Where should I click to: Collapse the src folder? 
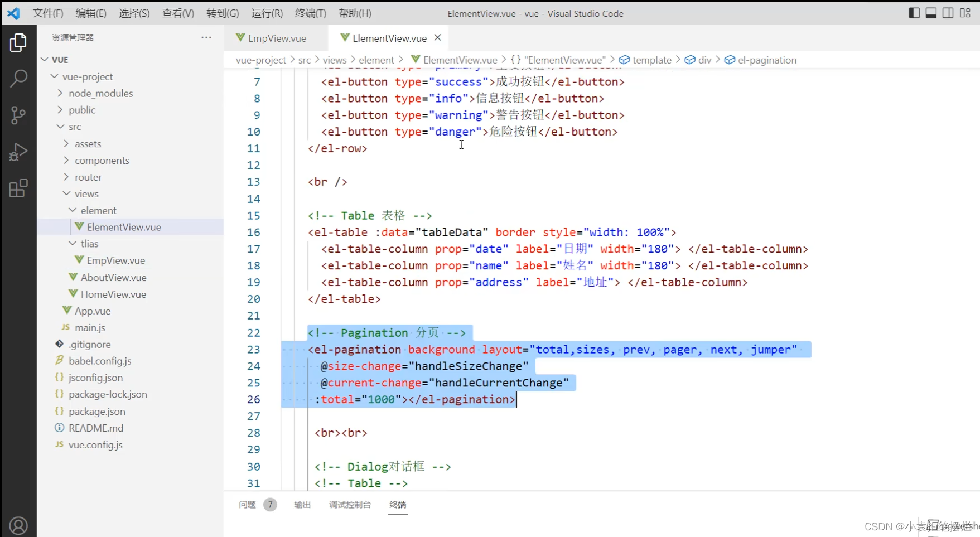(131, 127)
